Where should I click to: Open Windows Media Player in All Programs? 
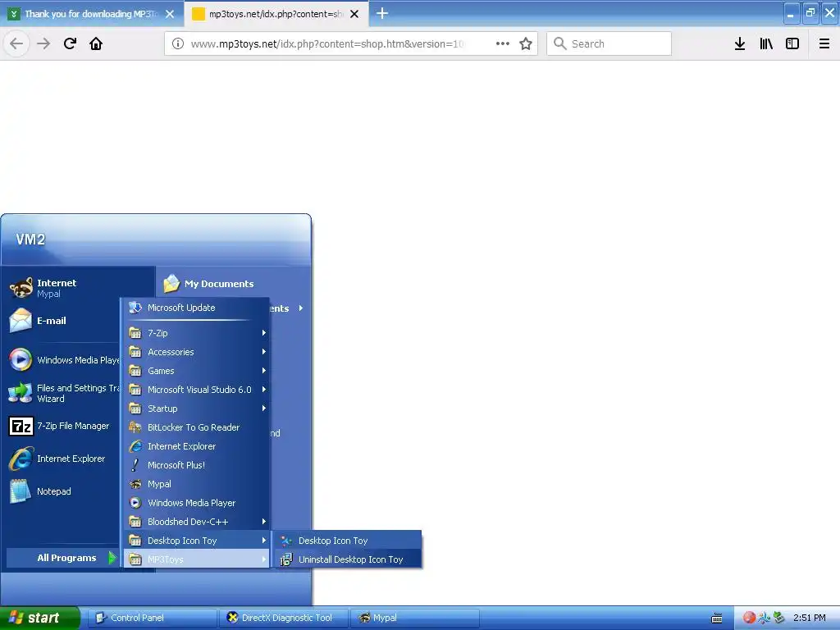click(196, 503)
